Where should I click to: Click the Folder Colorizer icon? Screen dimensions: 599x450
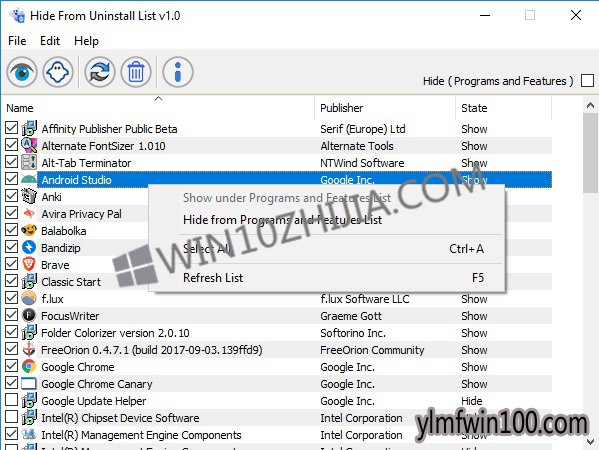click(29, 332)
